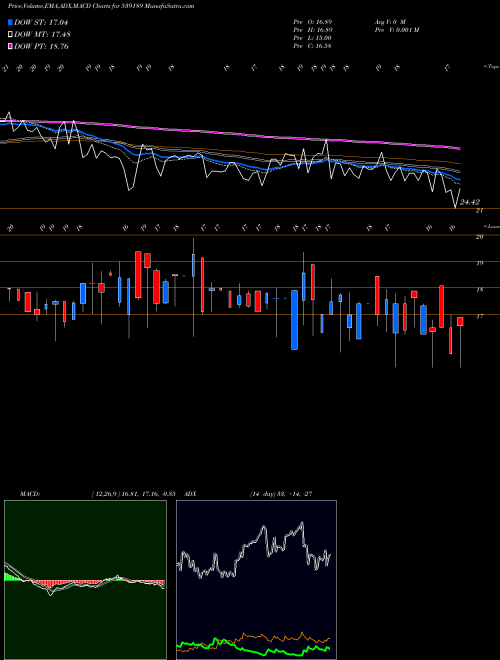This screenshot has width=500, height=660.
Task: Open the dark blue ADX chart panel
Action: click(x=256, y=580)
